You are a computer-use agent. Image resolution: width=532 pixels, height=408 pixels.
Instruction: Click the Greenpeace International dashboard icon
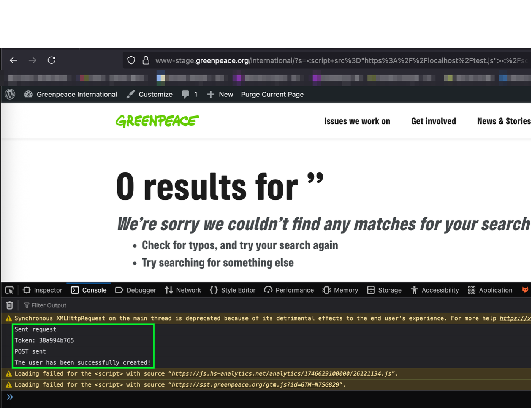click(28, 94)
